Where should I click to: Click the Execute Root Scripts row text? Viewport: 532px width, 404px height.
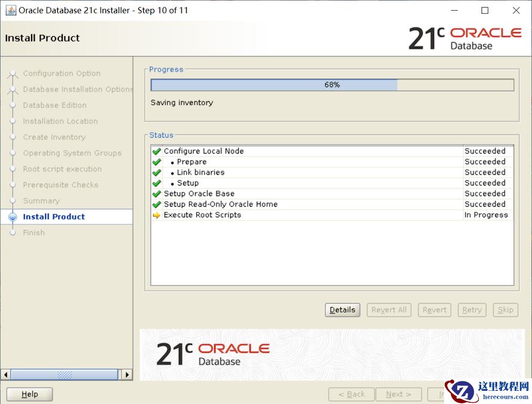(x=202, y=215)
